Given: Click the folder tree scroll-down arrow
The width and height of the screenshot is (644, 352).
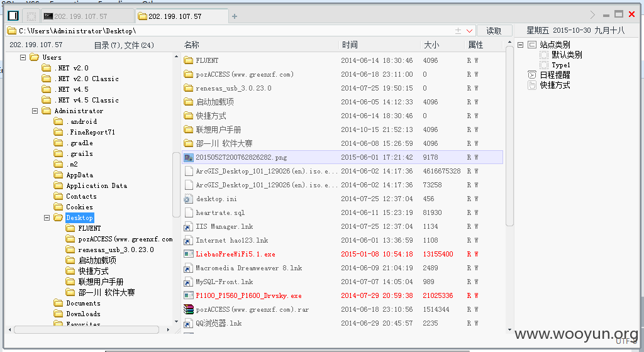Looking at the screenshot, I should point(177,322).
